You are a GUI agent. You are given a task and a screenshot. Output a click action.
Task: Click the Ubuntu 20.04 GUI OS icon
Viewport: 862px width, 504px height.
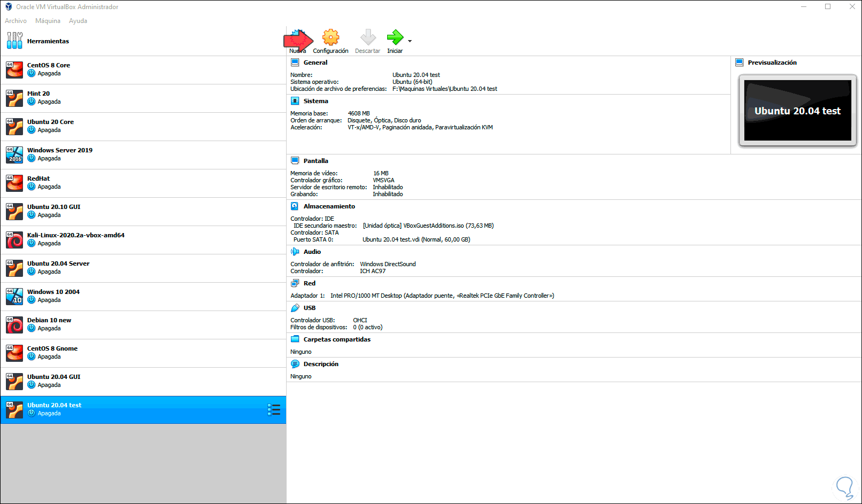(x=14, y=381)
